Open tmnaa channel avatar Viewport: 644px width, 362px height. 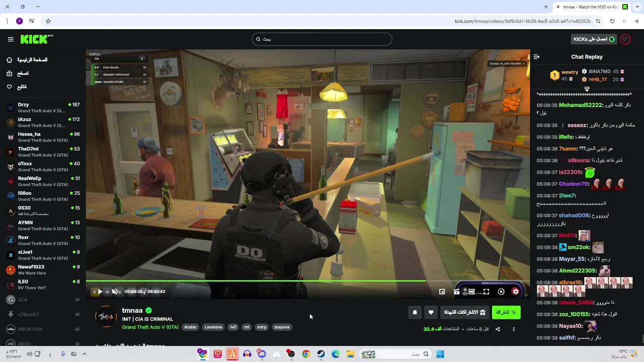pos(106,317)
